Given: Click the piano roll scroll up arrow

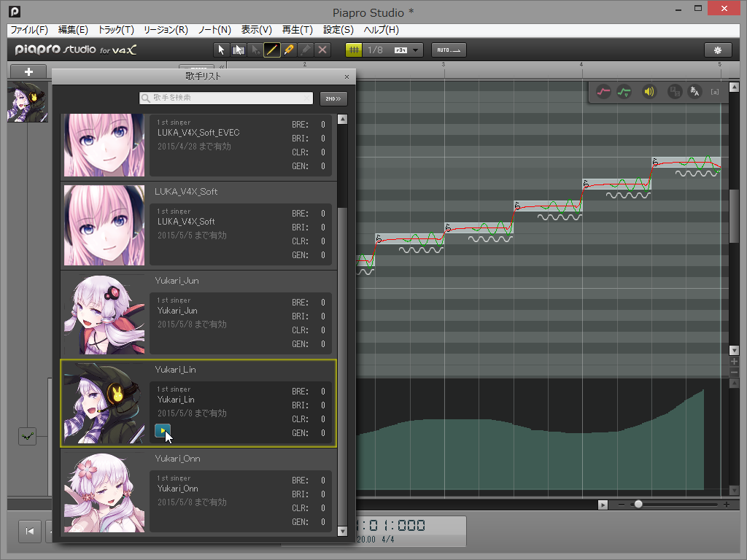Looking at the screenshot, I should [x=734, y=87].
